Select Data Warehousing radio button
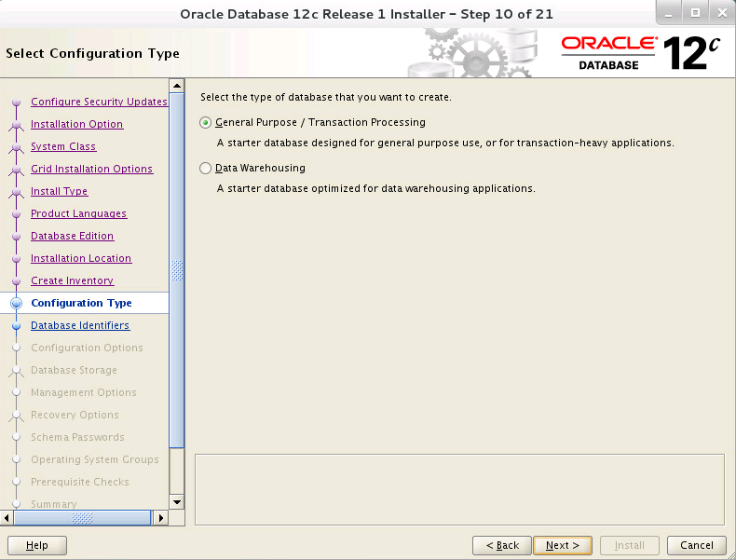 pyautogui.click(x=205, y=168)
